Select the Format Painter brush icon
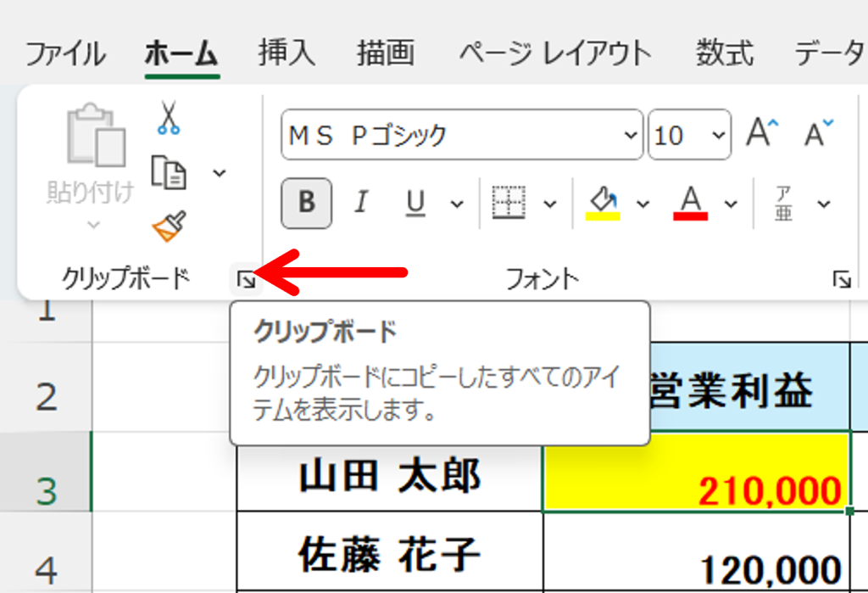The image size is (868, 593). click(x=168, y=227)
